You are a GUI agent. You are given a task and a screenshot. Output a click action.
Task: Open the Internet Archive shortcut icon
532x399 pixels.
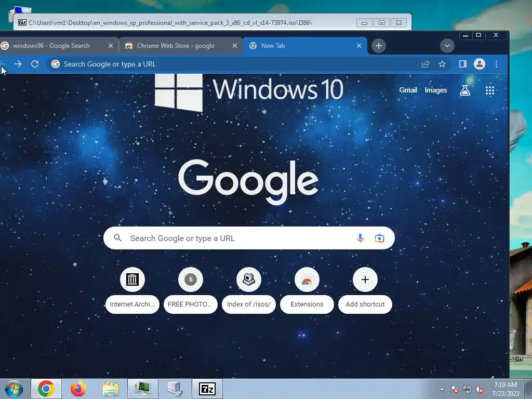[x=132, y=280]
